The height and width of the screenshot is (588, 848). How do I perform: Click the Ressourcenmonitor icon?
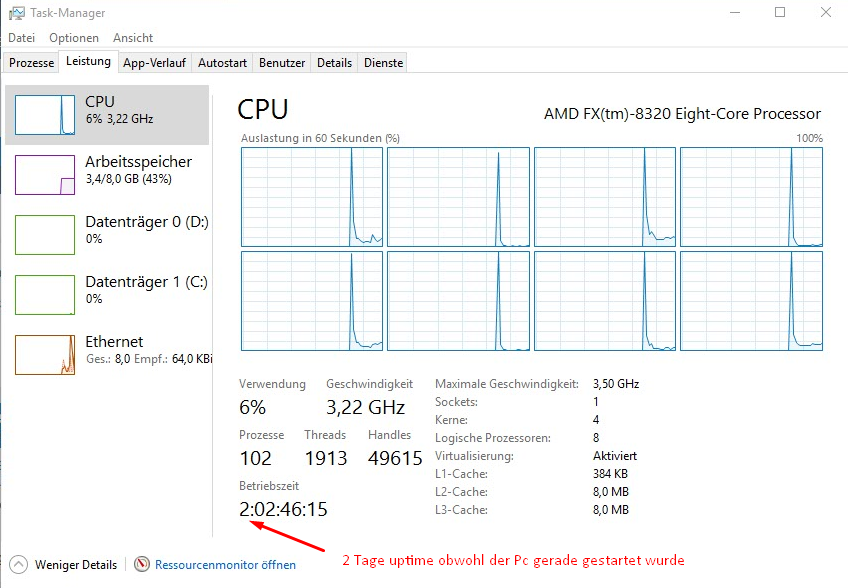[142, 565]
